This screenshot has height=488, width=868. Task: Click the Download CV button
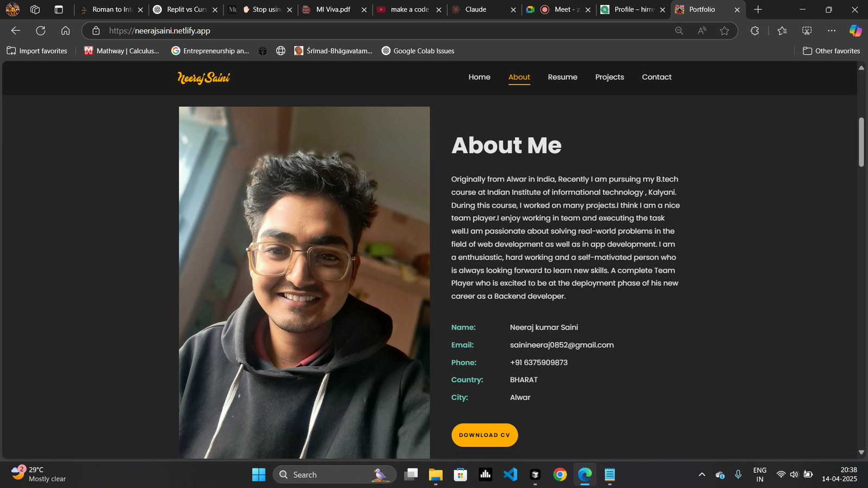pos(484,435)
